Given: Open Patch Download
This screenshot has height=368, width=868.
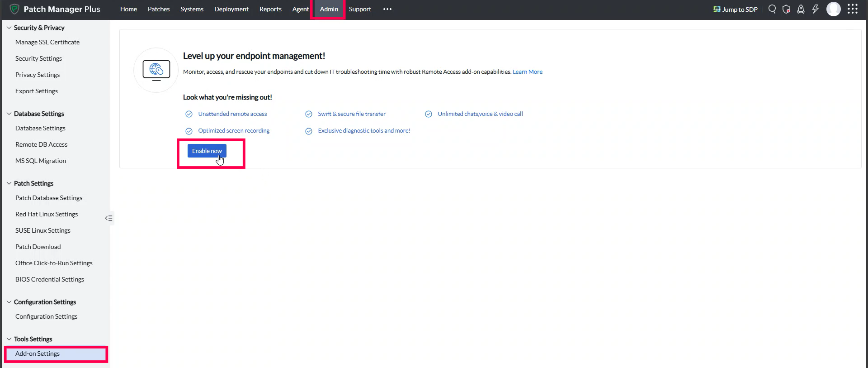Looking at the screenshot, I should pos(38,247).
